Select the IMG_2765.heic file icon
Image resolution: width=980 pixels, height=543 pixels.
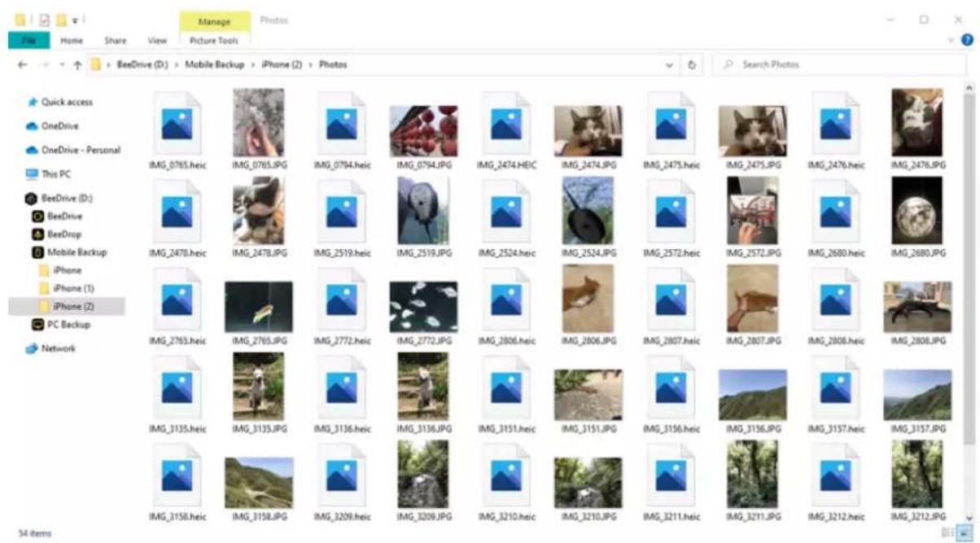177,300
